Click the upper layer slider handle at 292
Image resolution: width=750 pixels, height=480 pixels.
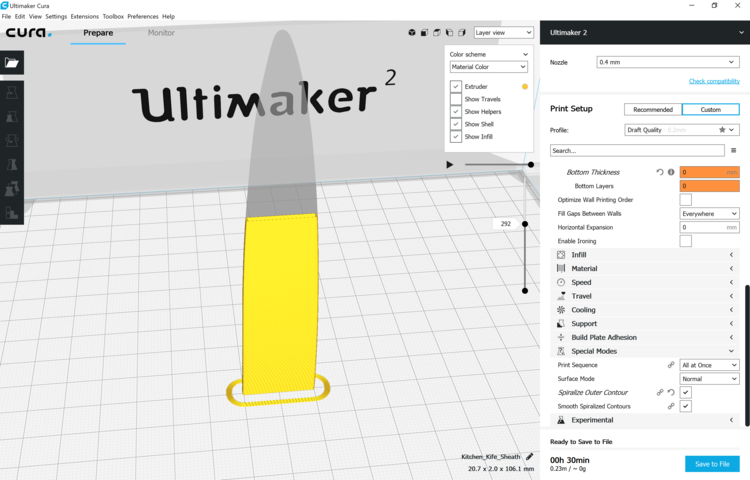pyautogui.click(x=525, y=224)
